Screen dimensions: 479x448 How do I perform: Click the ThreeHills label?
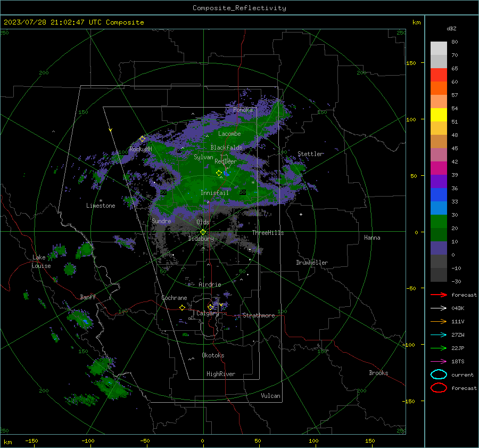click(268, 233)
